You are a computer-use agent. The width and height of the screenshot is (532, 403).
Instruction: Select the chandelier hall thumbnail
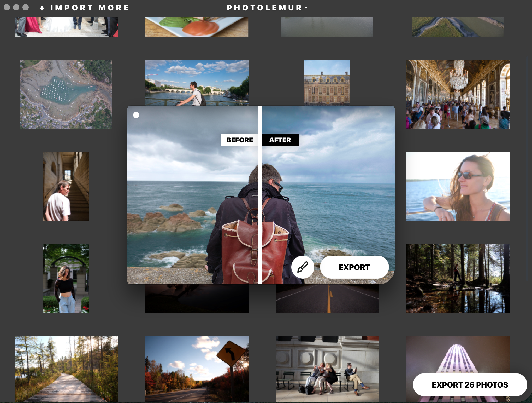click(458, 95)
